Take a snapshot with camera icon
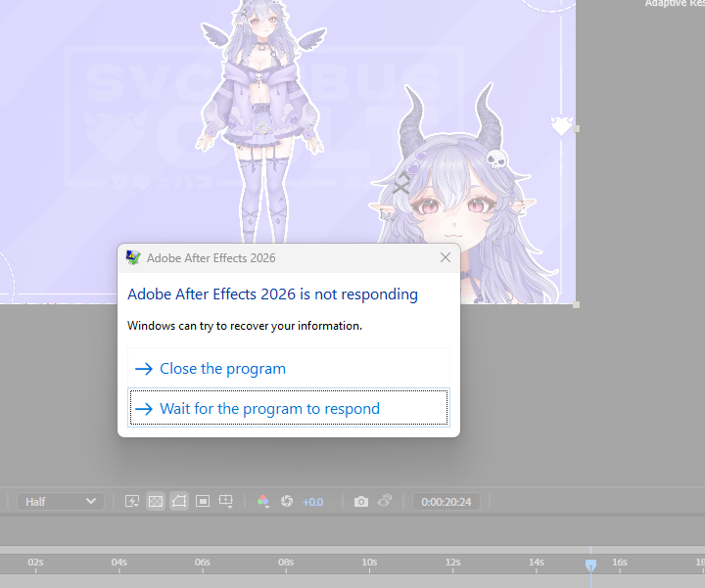Image resolution: width=705 pixels, height=588 pixels. 361,501
